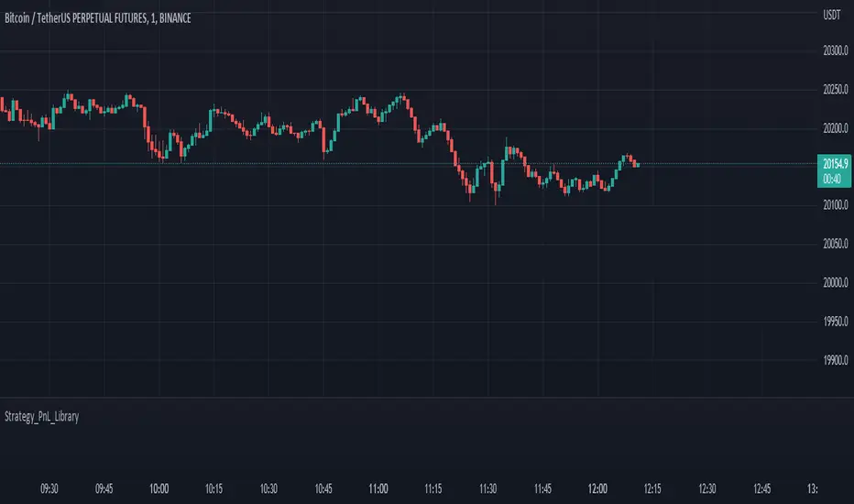Click the 12:30 time axis label

704,488
